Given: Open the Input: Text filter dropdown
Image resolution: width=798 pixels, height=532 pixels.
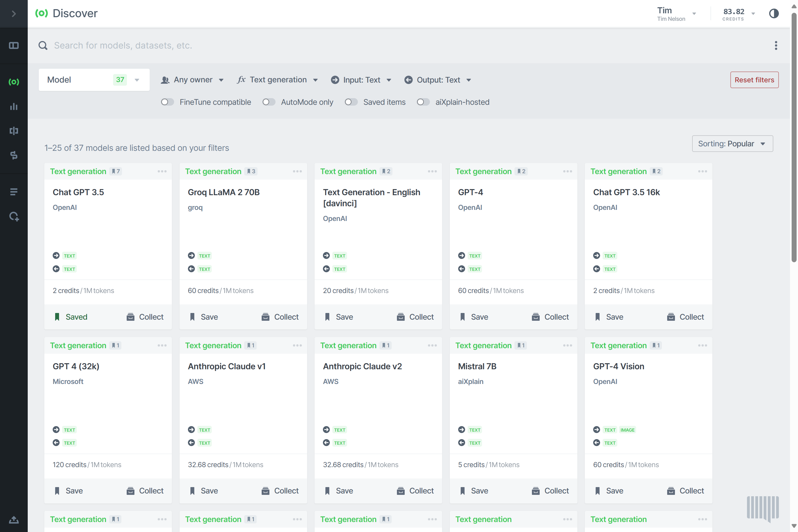Looking at the screenshot, I should 361,80.
